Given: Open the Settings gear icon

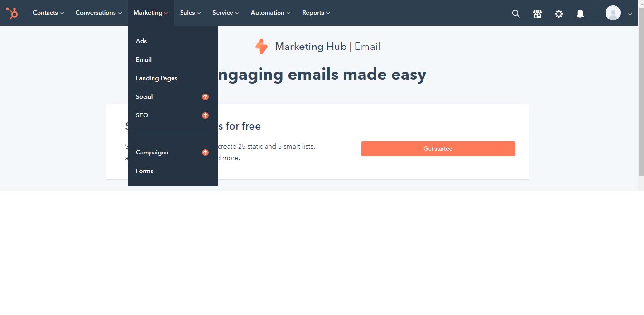Looking at the screenshot, I should 558,14.
